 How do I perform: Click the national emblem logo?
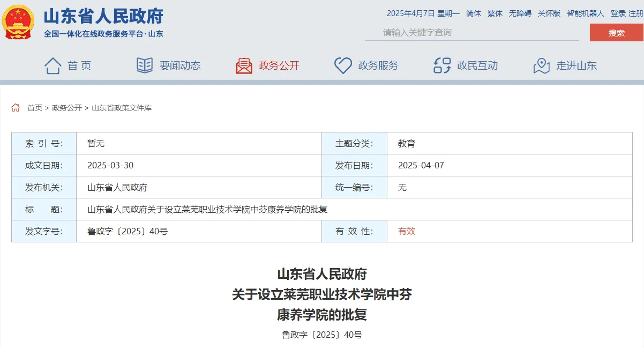[x=19, y=23]
